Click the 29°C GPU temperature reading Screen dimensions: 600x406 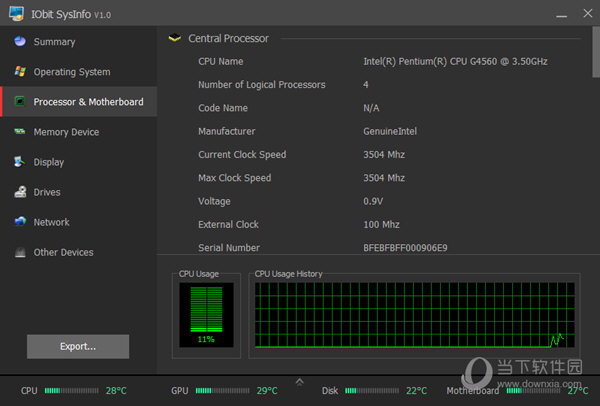click(267, 391)
